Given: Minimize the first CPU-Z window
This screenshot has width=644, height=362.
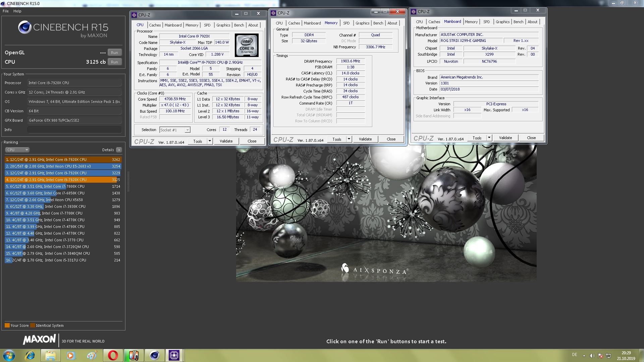Looking at the screenshot, I should [236, 13].
